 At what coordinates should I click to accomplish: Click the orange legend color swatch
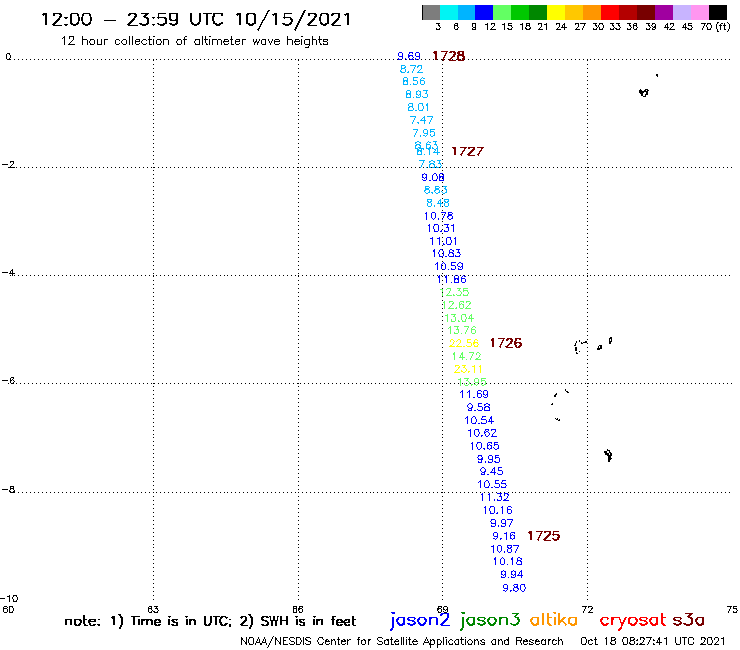tap(592, 12)
